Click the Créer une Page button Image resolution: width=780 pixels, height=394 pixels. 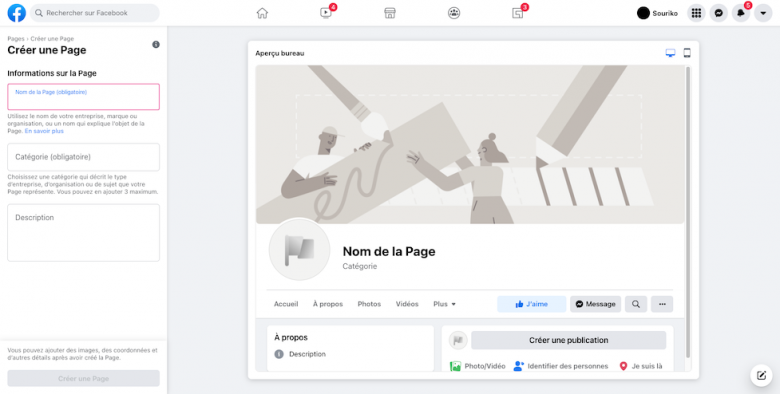point(84,379)
